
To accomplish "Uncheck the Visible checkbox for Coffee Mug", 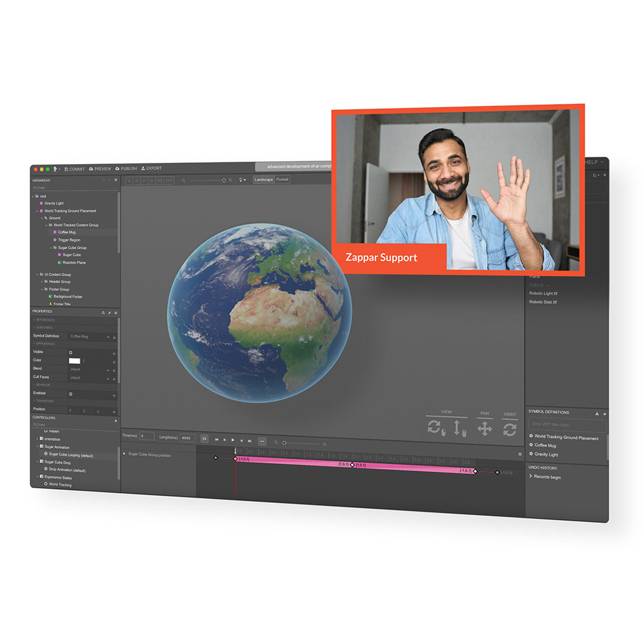I will [x=71, y=353].
